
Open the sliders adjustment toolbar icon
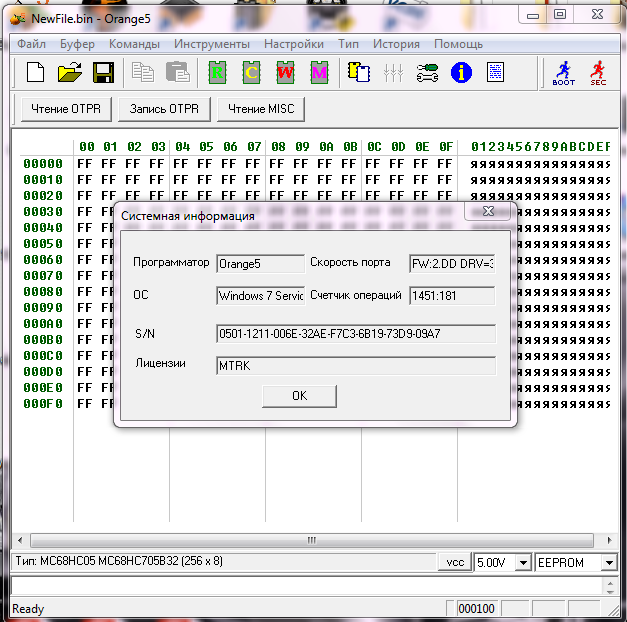pyautogui.click(x=393, y=73)
